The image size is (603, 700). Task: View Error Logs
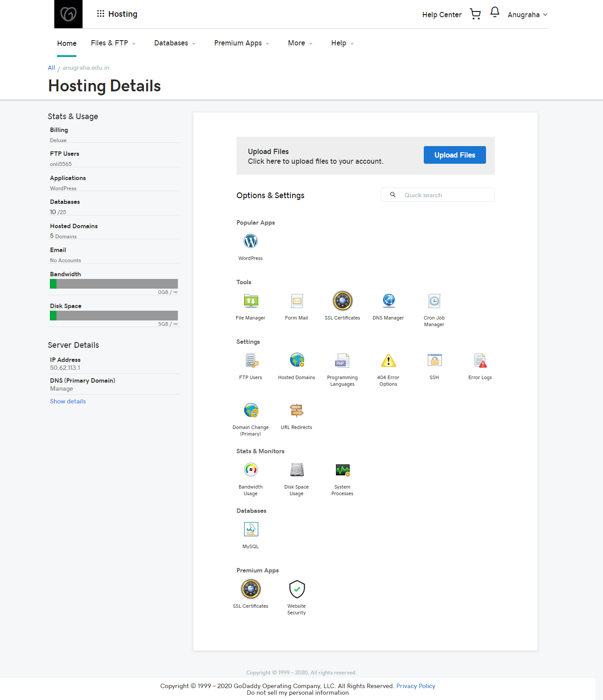(x=480, y=361)
